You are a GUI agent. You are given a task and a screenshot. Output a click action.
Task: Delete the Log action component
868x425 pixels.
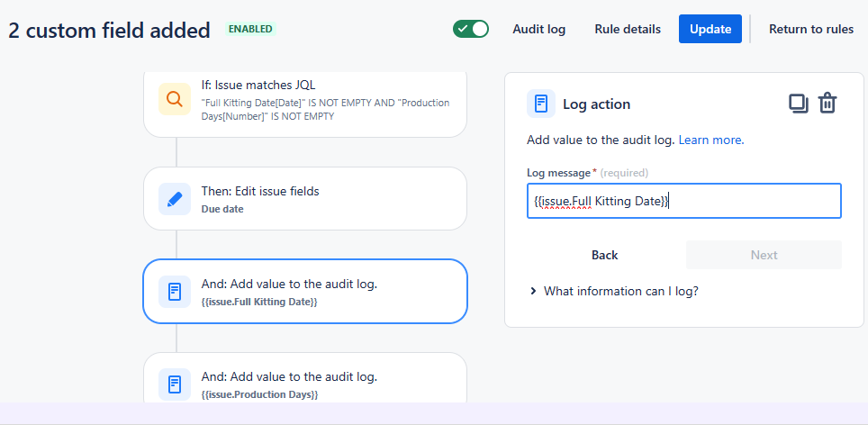(827, 104)
